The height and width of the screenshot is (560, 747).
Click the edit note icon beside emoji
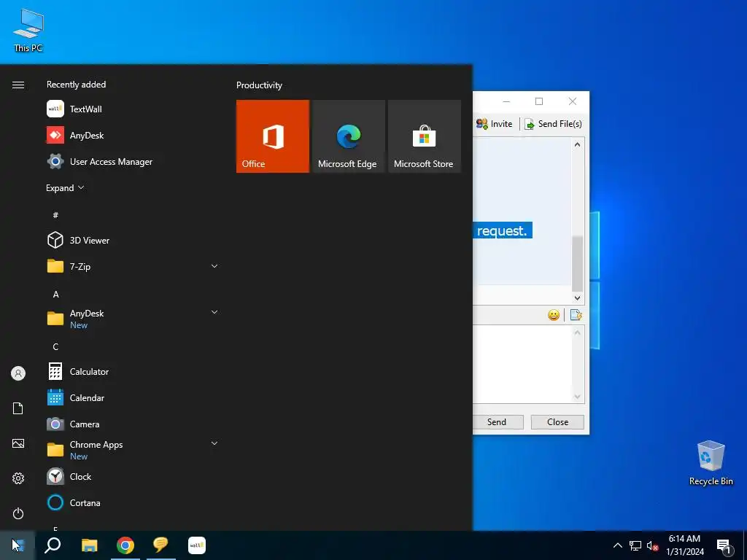click(576, 315)
